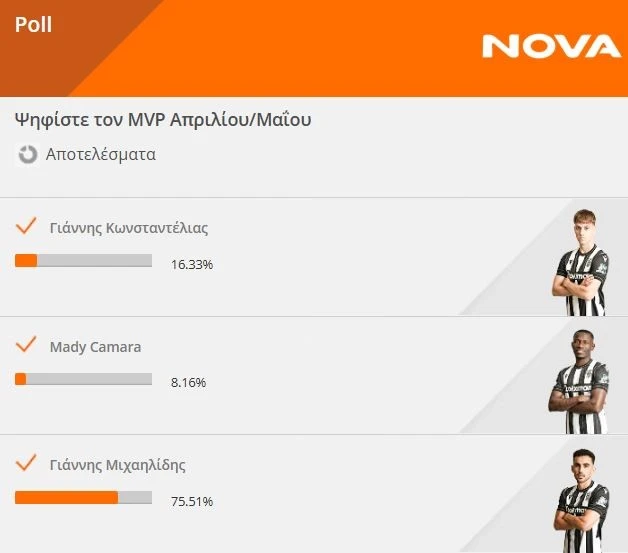
Task: Click the 75.51% progress bar
Action: click(83, 497)
